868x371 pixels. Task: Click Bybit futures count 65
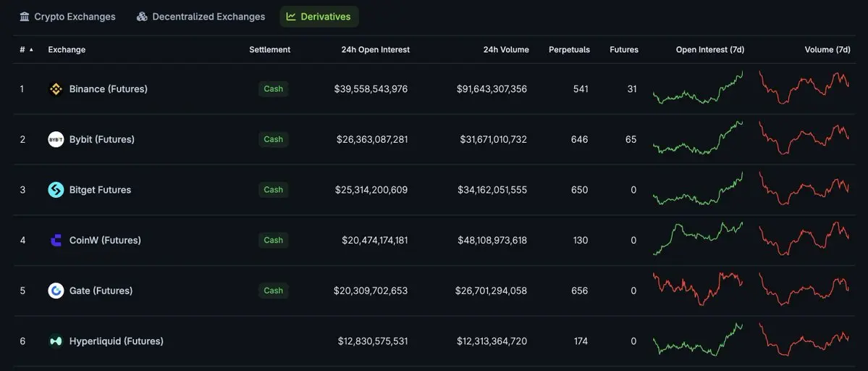pos(631,140)
